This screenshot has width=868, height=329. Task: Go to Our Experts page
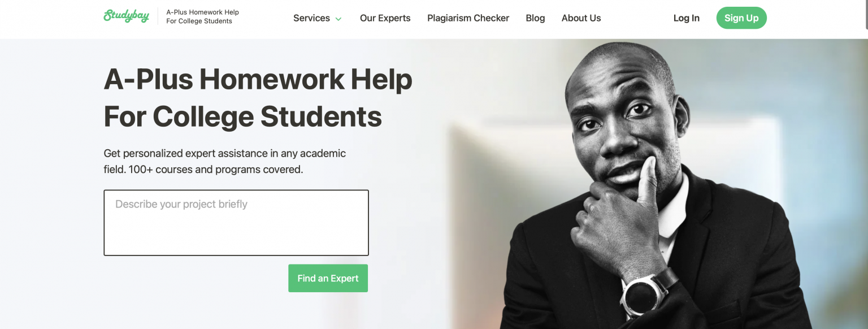(x=385, y=18)
